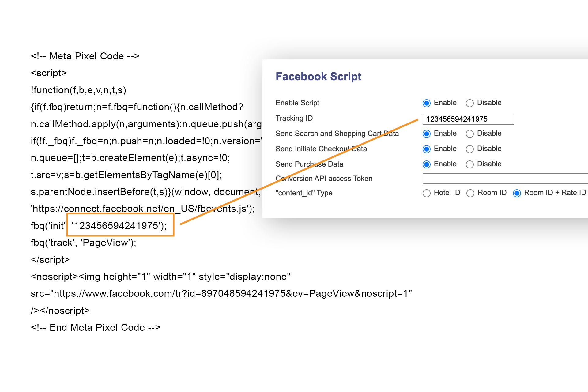
Task: Enable Send Initiate Checkout Data
Action: pos(427,149)
